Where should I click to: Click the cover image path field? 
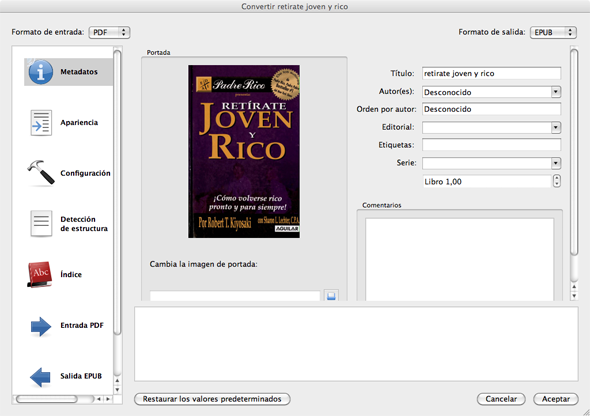click(x=235, y=296)
